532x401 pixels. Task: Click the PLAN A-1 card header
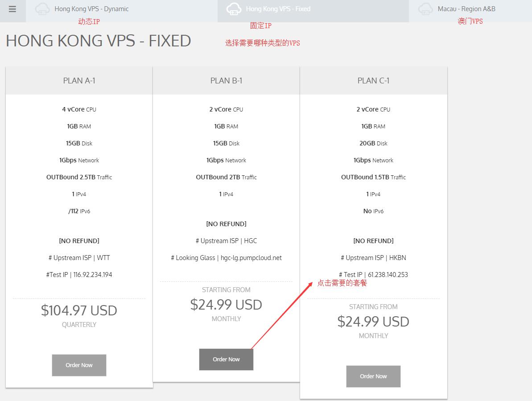[79, 81]
